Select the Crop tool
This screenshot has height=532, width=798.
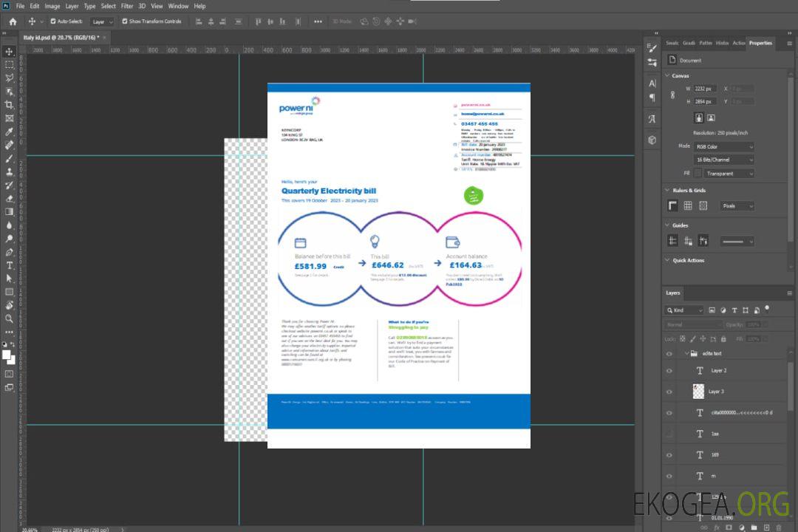click(x=10, y=105)
